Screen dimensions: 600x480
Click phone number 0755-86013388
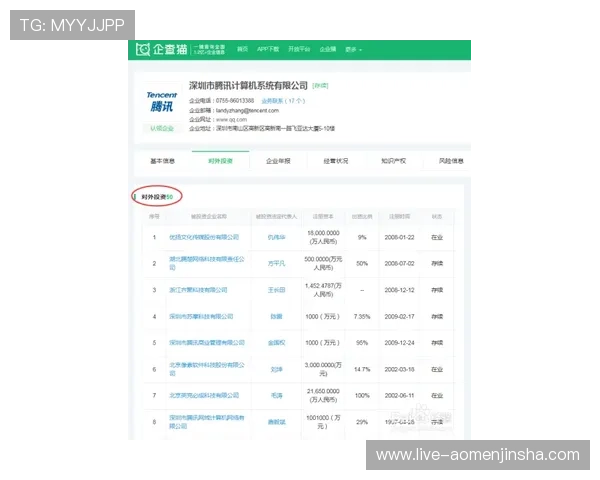235,101
